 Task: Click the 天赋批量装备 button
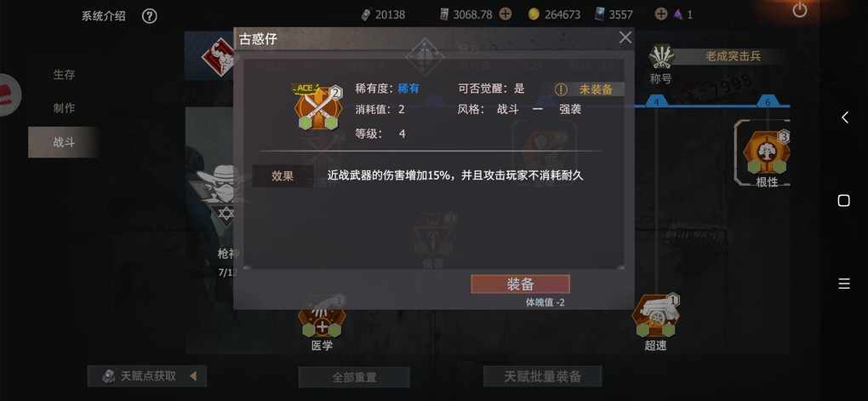pyautogui.click(x=543, y=376)
